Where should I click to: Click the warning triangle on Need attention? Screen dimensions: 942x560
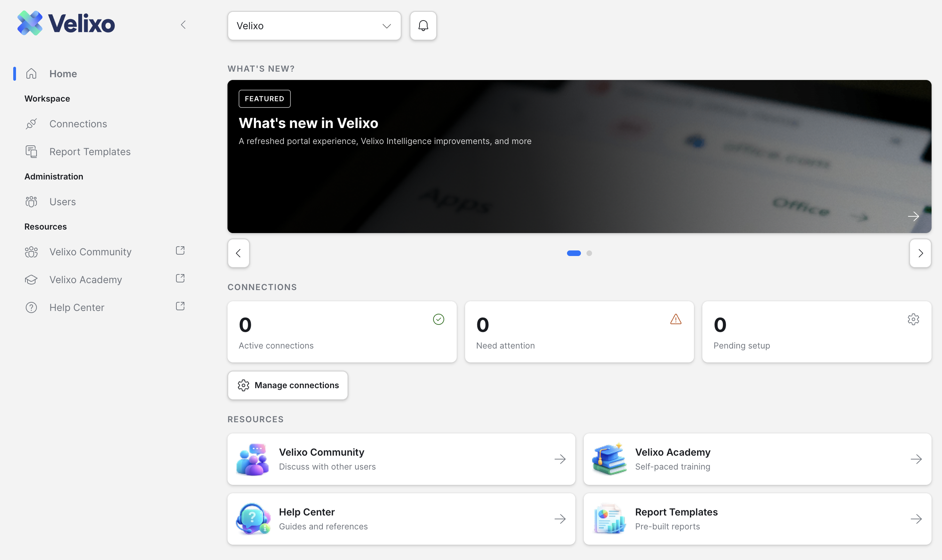pos(676,319)
